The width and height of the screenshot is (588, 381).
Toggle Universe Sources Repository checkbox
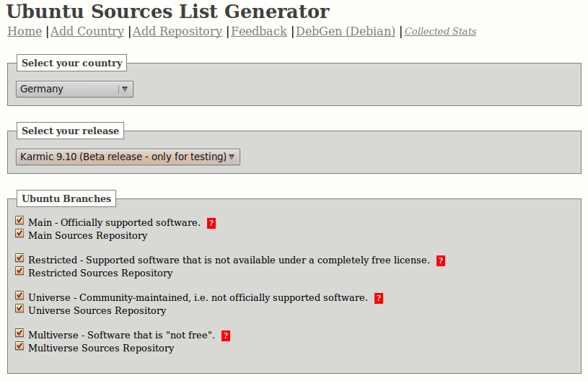pos(19,310)
